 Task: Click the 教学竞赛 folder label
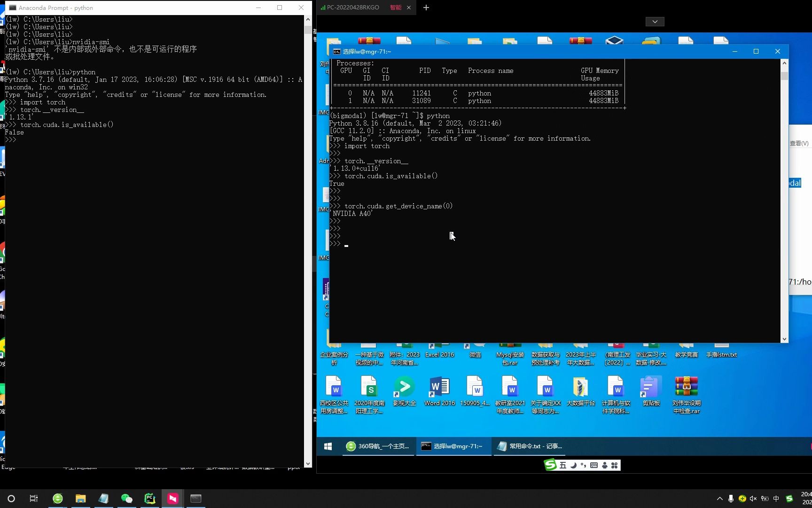tap(686, 355)
